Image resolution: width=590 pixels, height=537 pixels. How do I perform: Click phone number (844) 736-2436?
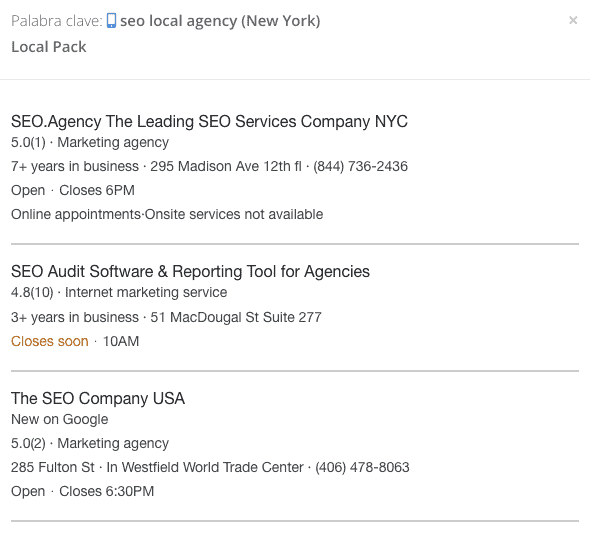[x=360, y=166]
